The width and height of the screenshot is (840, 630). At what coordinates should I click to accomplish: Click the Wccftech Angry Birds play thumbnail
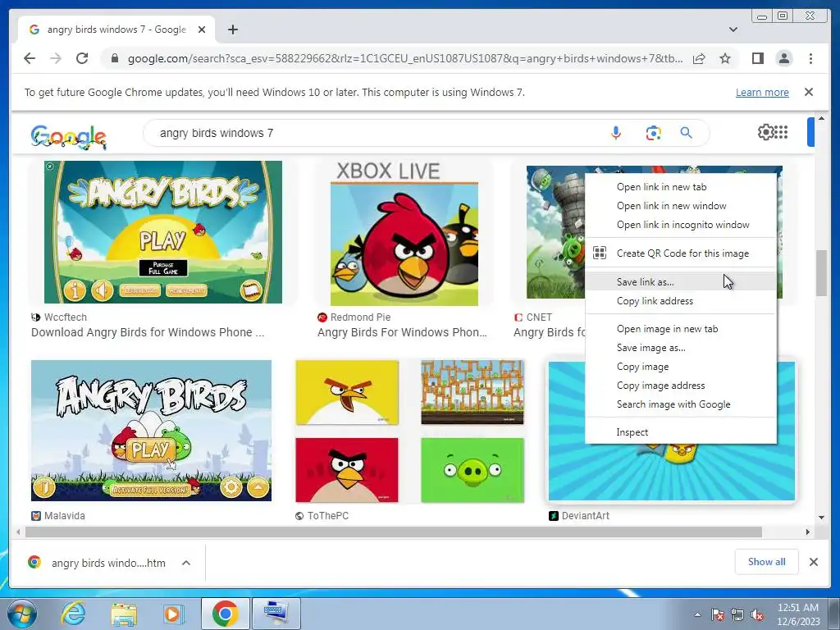[163, 232]
